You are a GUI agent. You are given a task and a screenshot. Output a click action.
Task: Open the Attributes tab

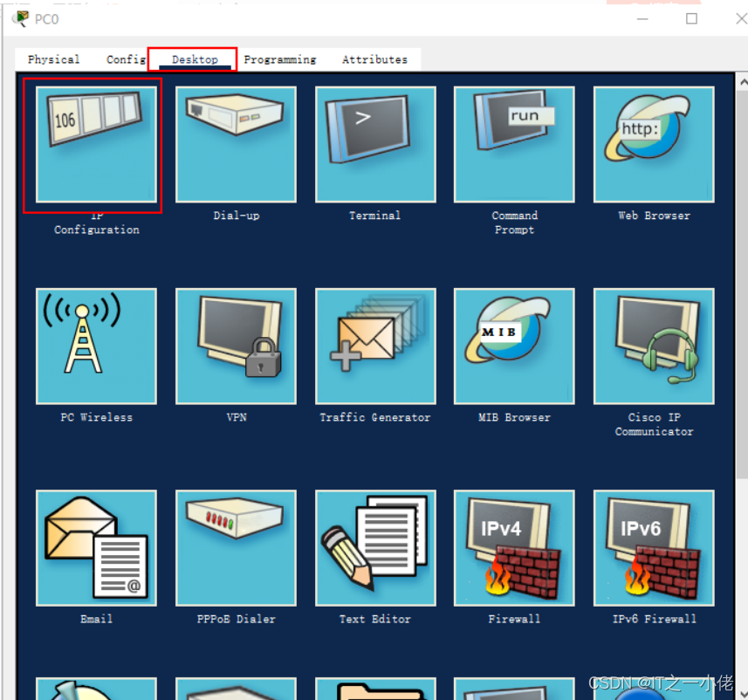click(374, 59)
